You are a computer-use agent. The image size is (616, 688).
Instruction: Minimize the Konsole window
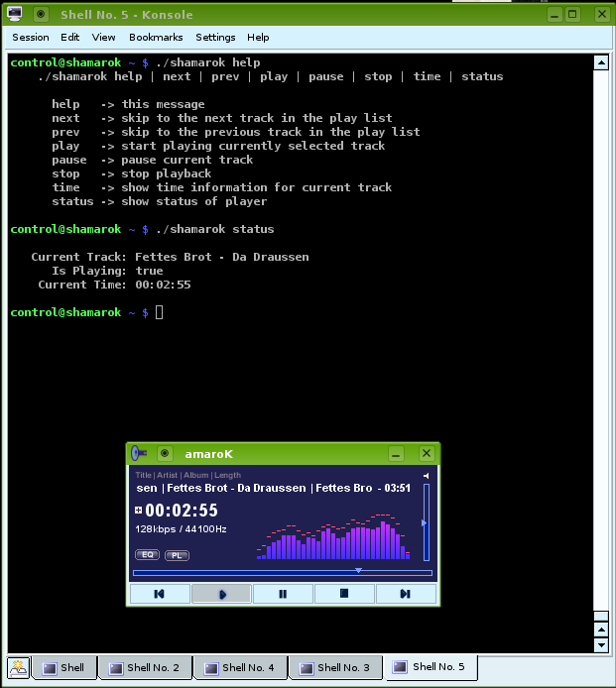click(x=554, y=15)
